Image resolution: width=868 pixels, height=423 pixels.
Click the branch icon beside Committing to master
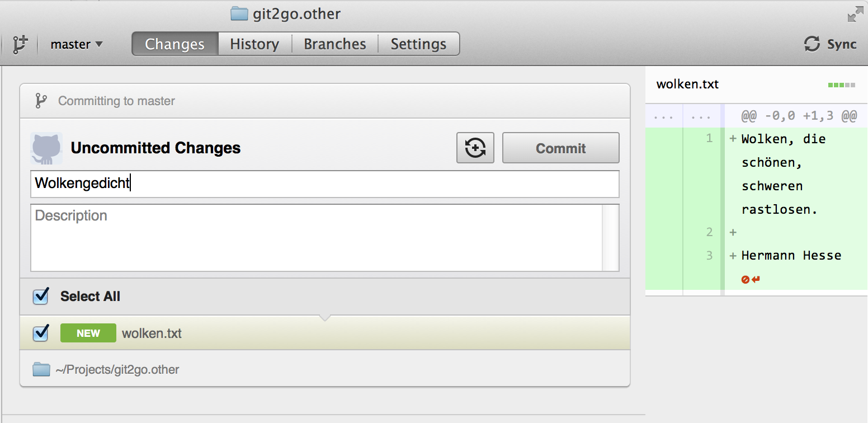click(x=41, y=101)
